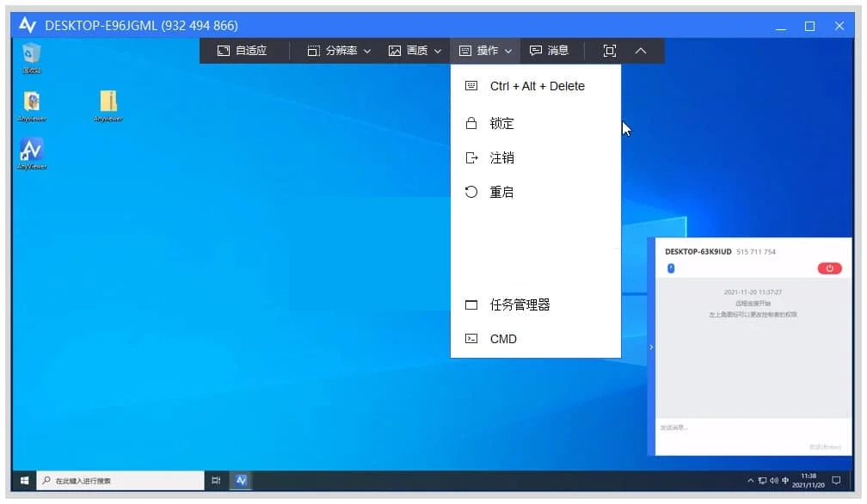Choose 注销 to log off remote user
Viewport: 867px width, 504px height.
click(501, 158)
